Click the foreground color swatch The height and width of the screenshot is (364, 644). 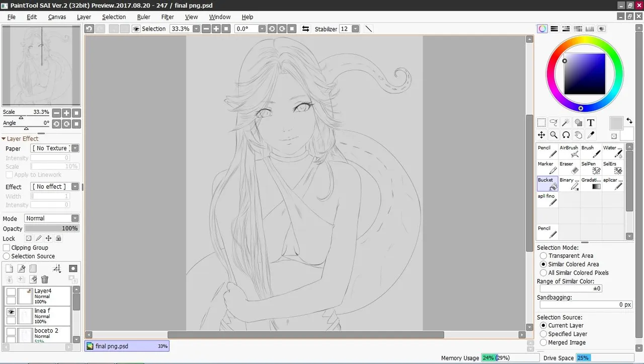pyautogui.click(x=616, y=123)
